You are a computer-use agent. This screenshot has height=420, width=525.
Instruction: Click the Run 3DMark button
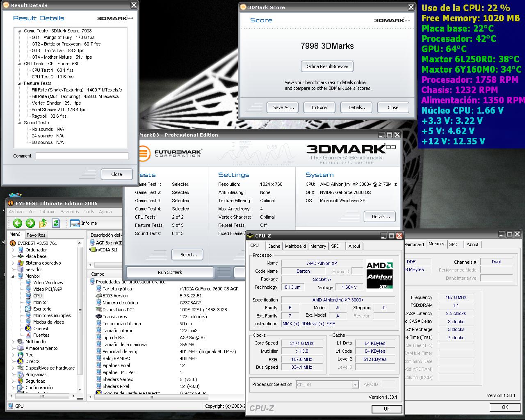pyautogui.click(x=170, y=272)
